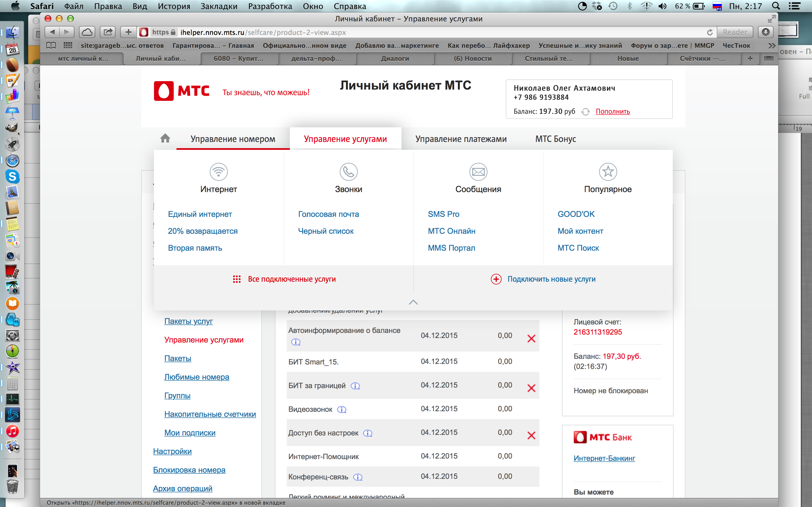Click the Сообщения envelope category icon
This screenshot has width=812, height=507.
pyautogui.click(x=478, y=172)
